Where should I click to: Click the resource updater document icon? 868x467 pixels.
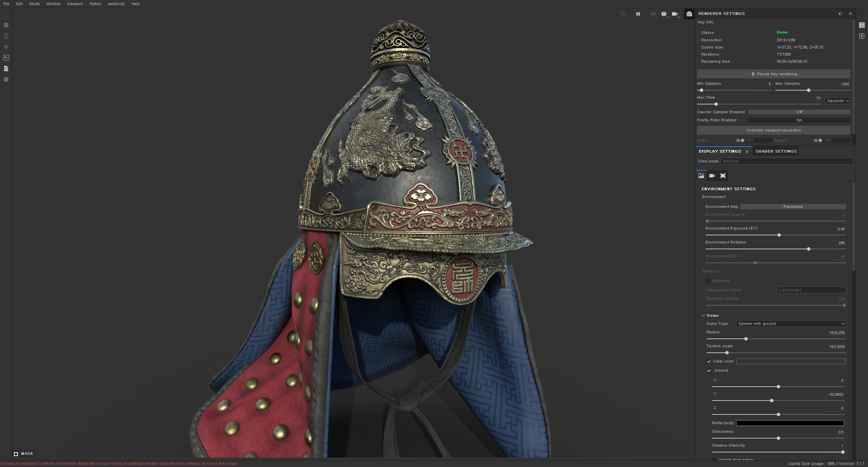pos(6,69)
